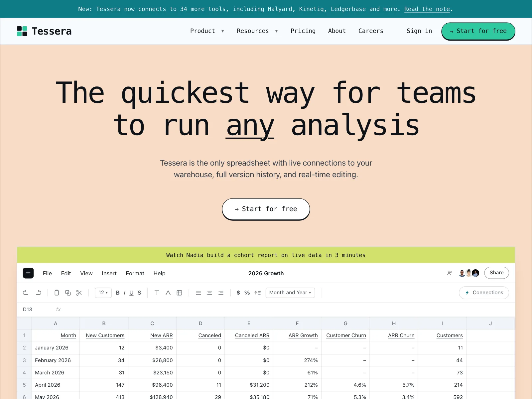Click the table borders icon
This screenshot has height=399, width=532.
point(180,293)
